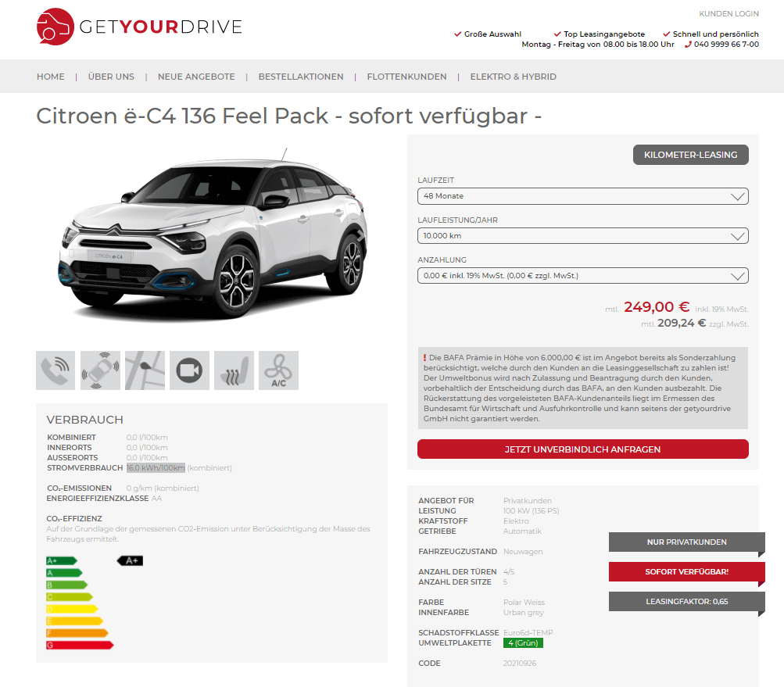The width and height of the screenshot is (784, 687).
Task: Click the Euro6d-TEMP emission class value
Action: pos(528,633)
